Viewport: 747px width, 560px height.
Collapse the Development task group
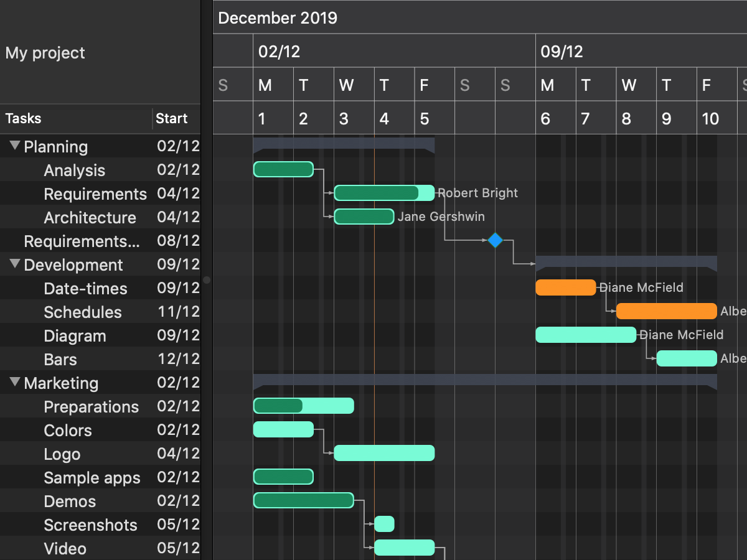(15, 264)
